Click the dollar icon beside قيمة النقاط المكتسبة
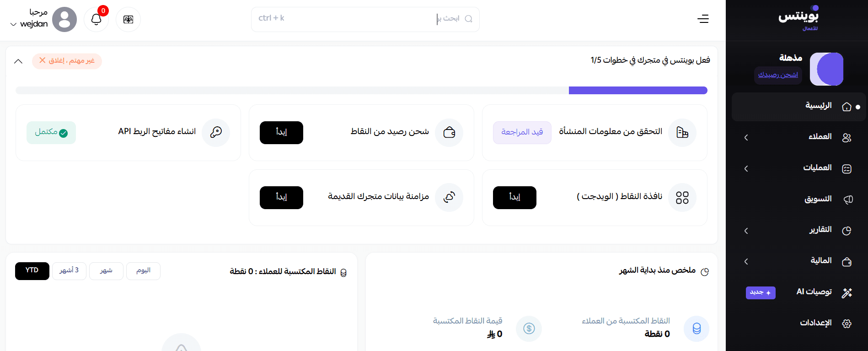Viewport: 868px width, 351px height. [x=529, y=329]
